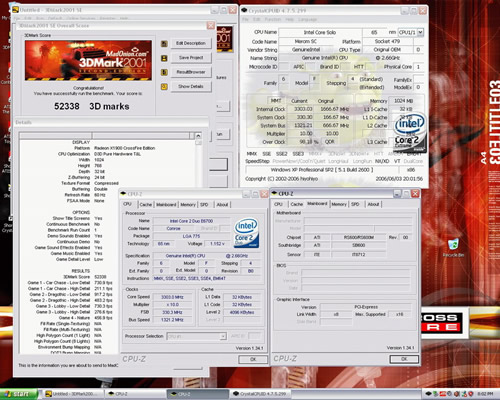The image size is (500, 400).
Task: Open the Recycle Bin desktop icon
Action: 453,248
